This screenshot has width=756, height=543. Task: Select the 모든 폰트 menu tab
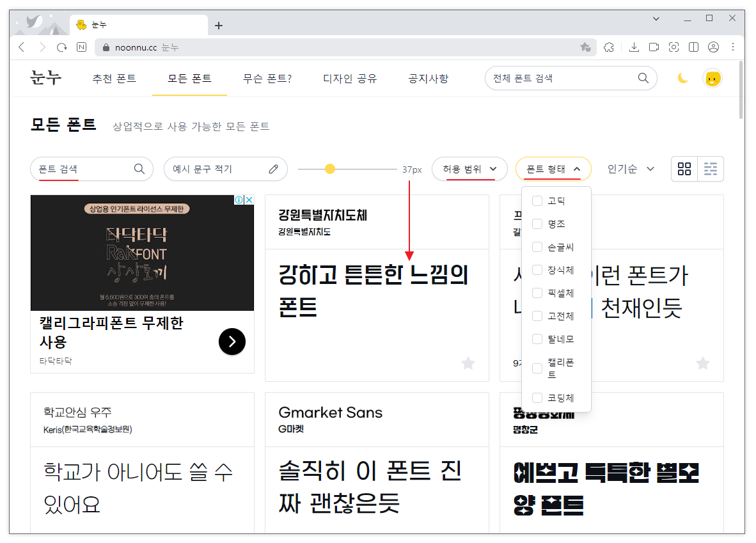189,78
